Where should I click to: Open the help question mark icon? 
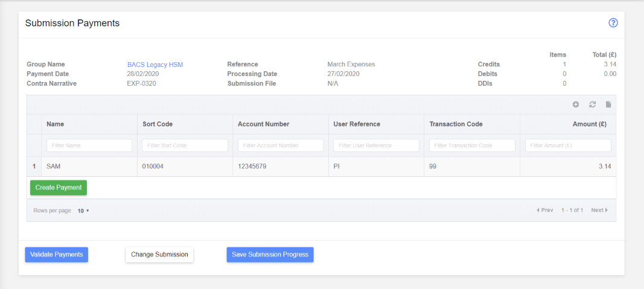click(613, 23)
